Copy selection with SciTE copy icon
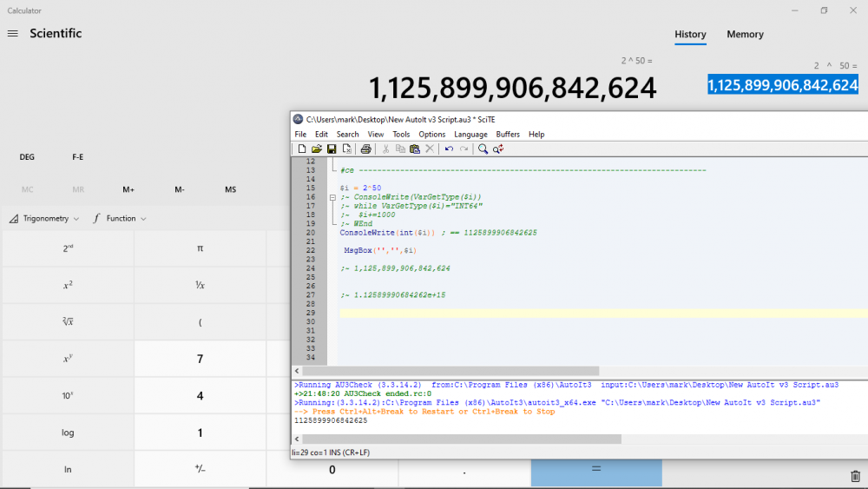 [400, 149]
